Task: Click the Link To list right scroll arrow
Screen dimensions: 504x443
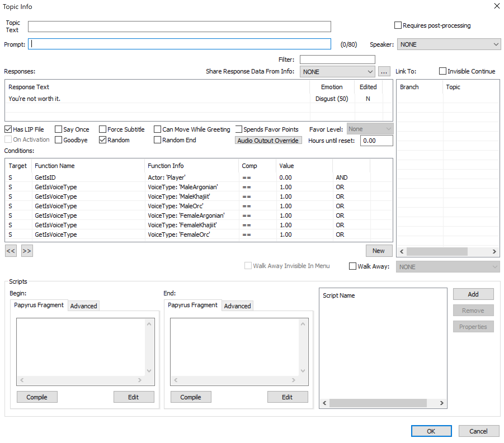Action: 494,252
